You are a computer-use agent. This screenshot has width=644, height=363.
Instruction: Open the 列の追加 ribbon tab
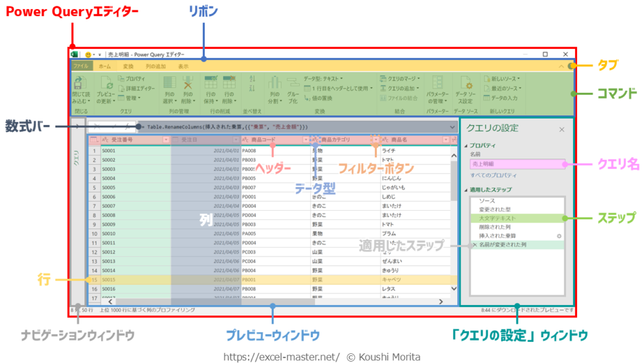tap(155, 66)
